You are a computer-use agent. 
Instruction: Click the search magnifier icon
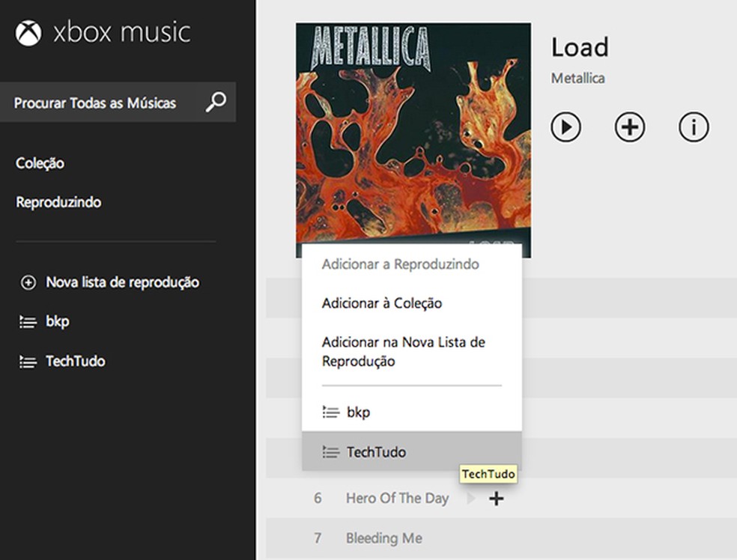pos(216,102)
